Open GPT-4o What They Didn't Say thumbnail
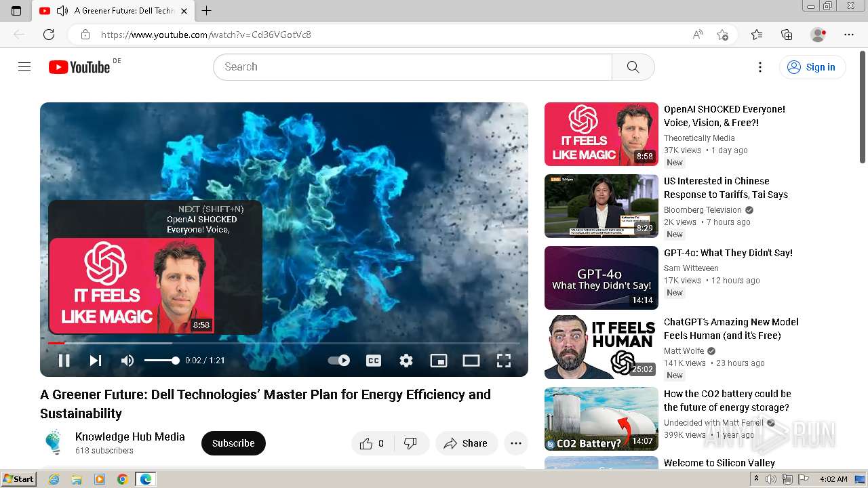868x488 pixels. click(x=601, y=278)
